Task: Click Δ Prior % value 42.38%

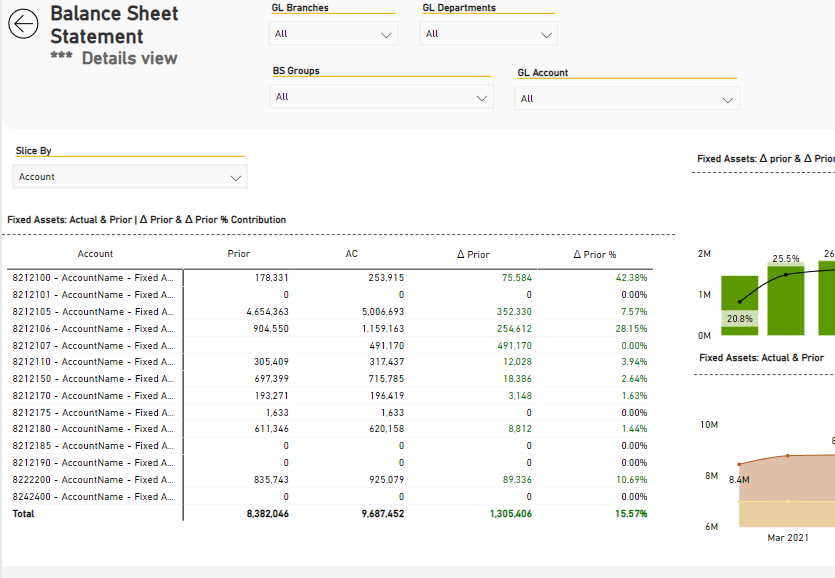Action: coord(632,278)
